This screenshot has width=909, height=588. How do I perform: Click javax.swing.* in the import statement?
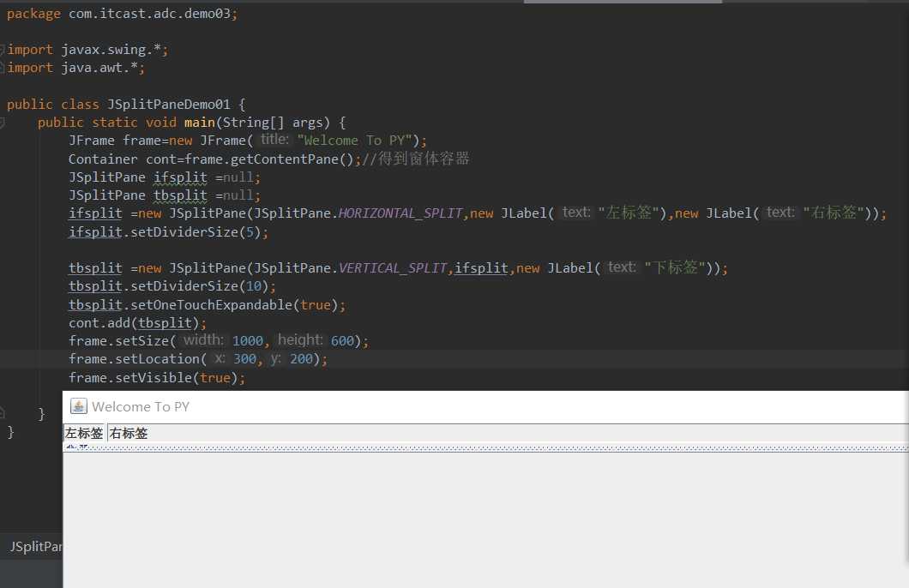111,50
